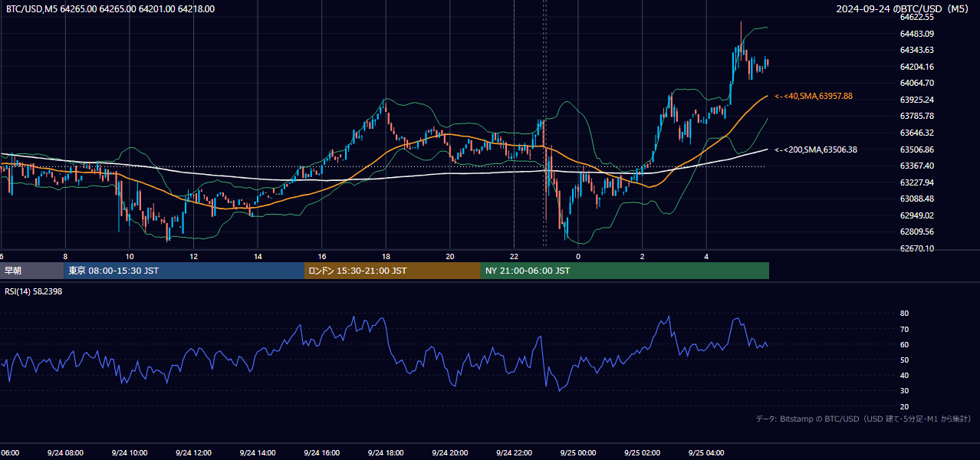Click the 9/24 22:00 date axis label
The width and height of the screenshot is (980, 460).
(514, 453)
